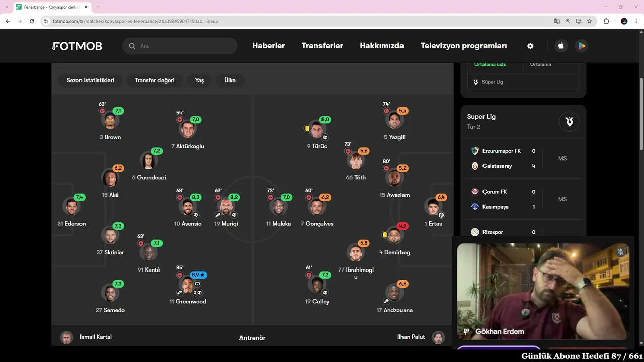Open Ederson's player photo

click(71, 207)
